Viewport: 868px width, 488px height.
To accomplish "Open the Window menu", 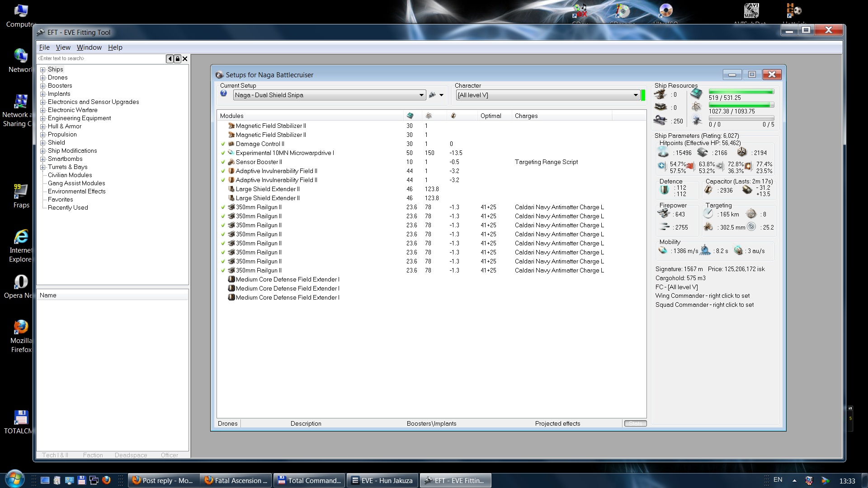I will 89,47.
